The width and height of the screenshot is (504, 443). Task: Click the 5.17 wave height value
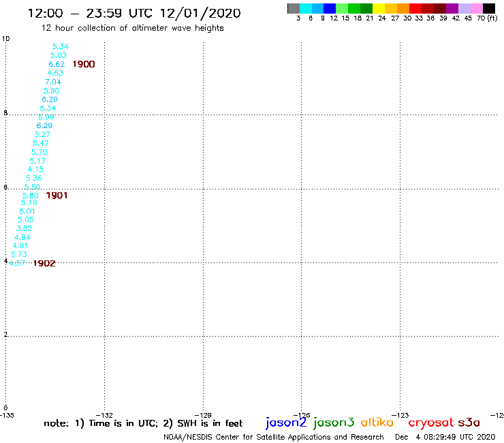37,161
